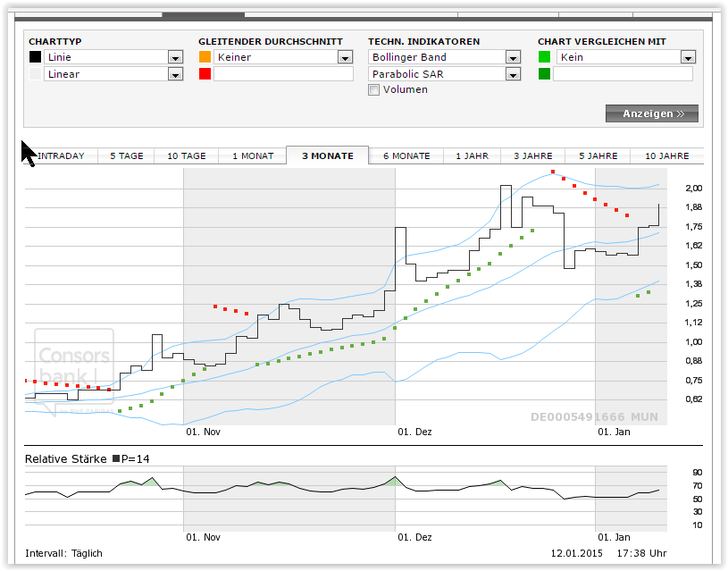
Task: Click the black chart type color swatch
Action: 35,57
